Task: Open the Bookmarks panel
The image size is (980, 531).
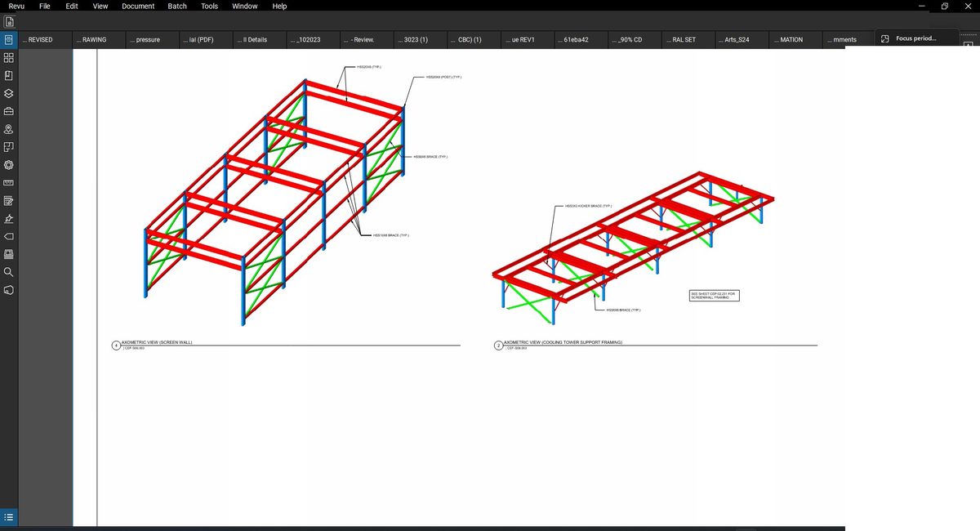Action: click(9, 74)
